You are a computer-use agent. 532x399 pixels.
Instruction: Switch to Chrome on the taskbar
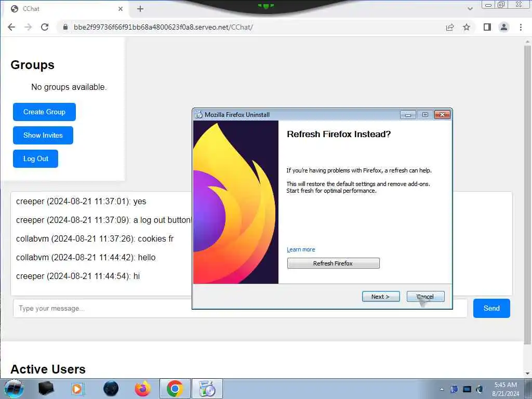point(175,389)
